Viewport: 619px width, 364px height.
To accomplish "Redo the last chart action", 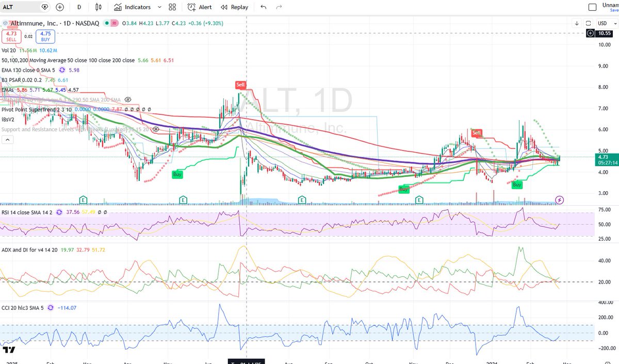I will pos(279,7).
